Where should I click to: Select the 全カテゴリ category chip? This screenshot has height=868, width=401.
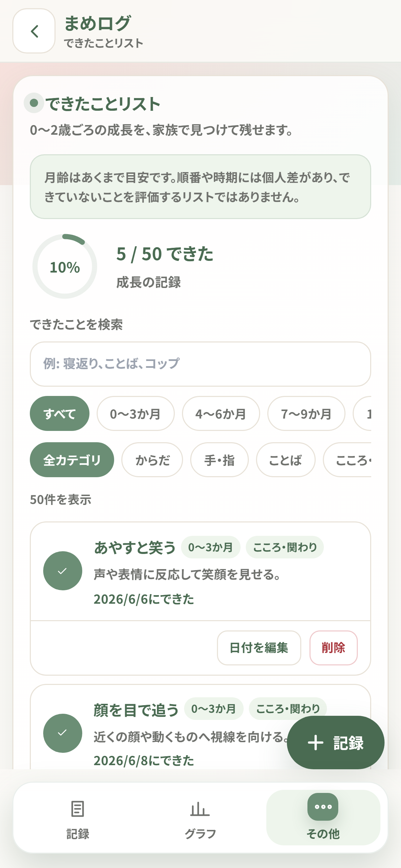tap(72, 460)
